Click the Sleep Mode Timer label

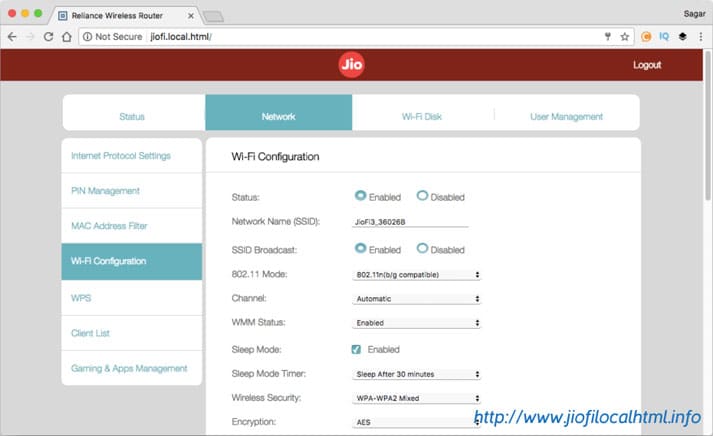click(x=269, y=374)
